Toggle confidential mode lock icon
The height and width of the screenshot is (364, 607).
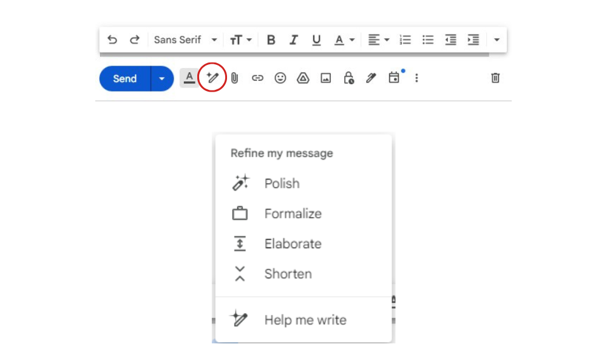[348, 78]
